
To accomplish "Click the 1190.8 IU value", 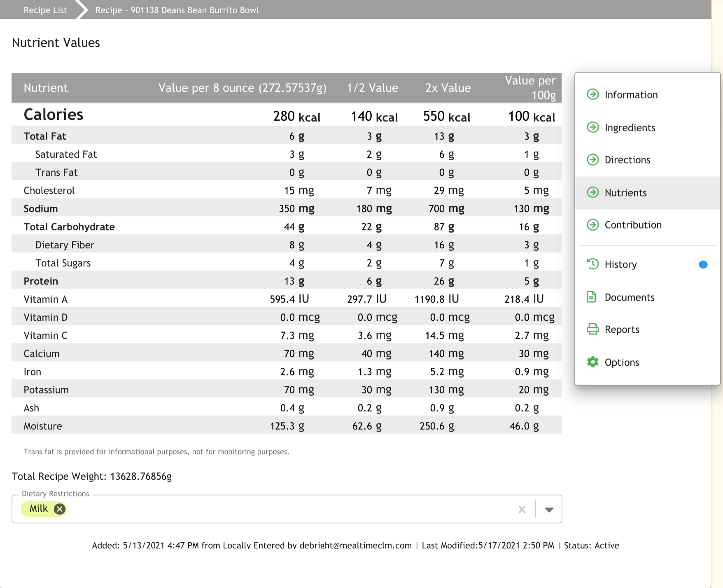I will click(437, 299).
